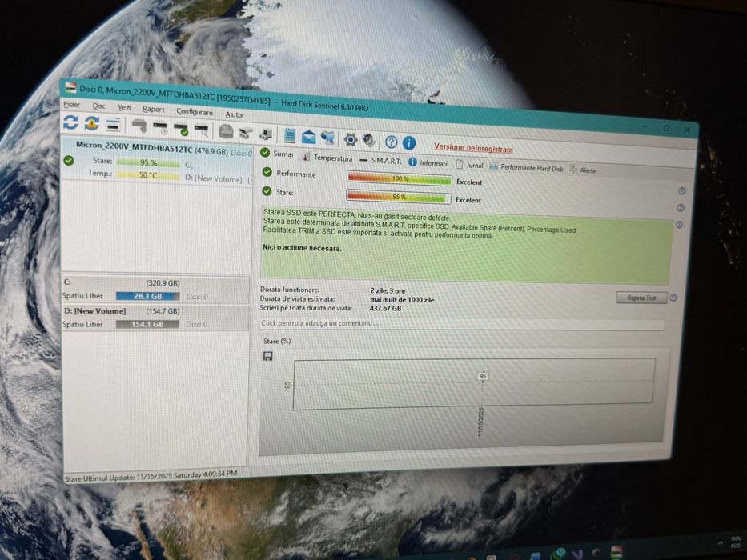Switch to the Jurnal tab

click(x=469, y=166)
